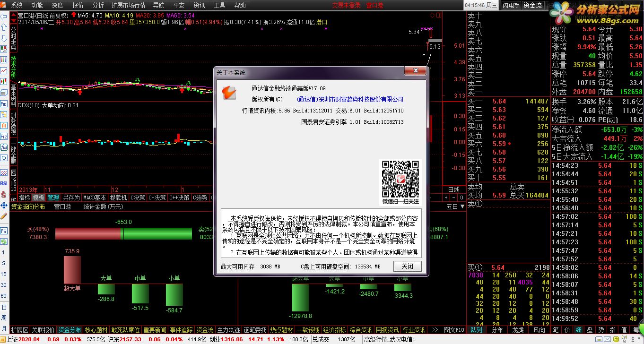Select the 核心题材 bottom tab
The height and width of the screenshot is (344, 644).
(96, 330)
